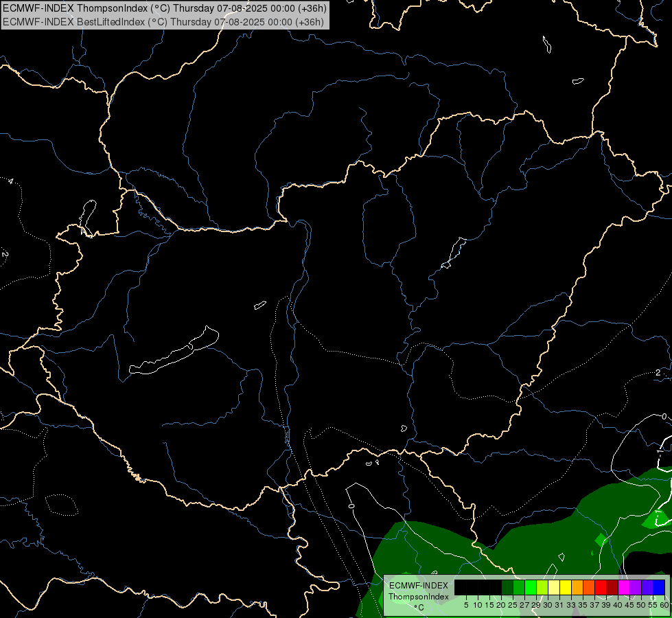Click the contour label '4' on the map
Image resolution: width=672 pixels, height=618 pixels.
point(11,181)
